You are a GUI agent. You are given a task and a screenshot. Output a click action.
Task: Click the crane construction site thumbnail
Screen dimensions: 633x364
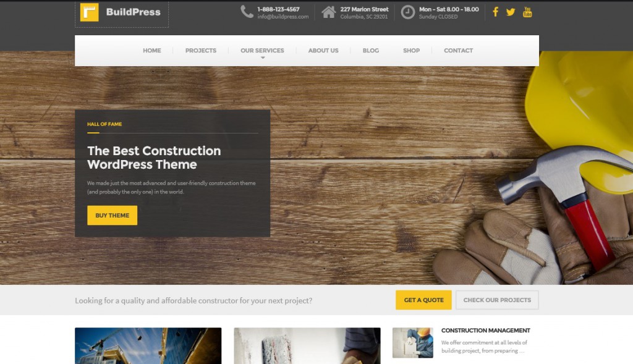tap(148, 346)
